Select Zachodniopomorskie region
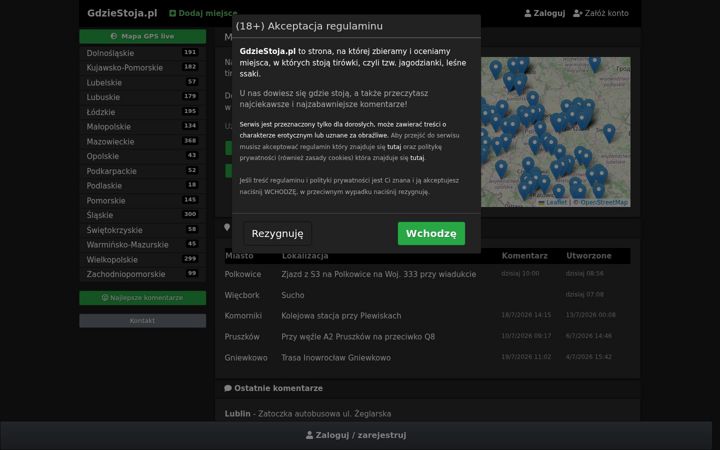Image resolution: width=720 pixels, height=450 pixels. [x=143, y=274]
